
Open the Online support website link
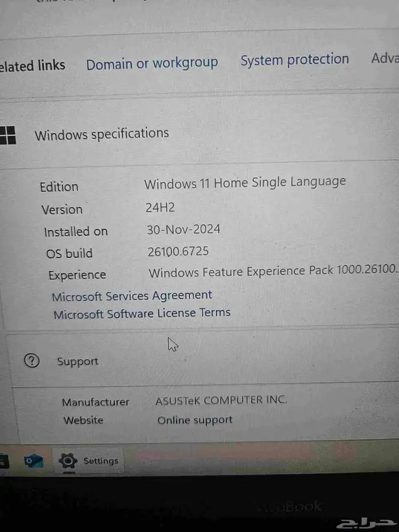click(195, 420)
